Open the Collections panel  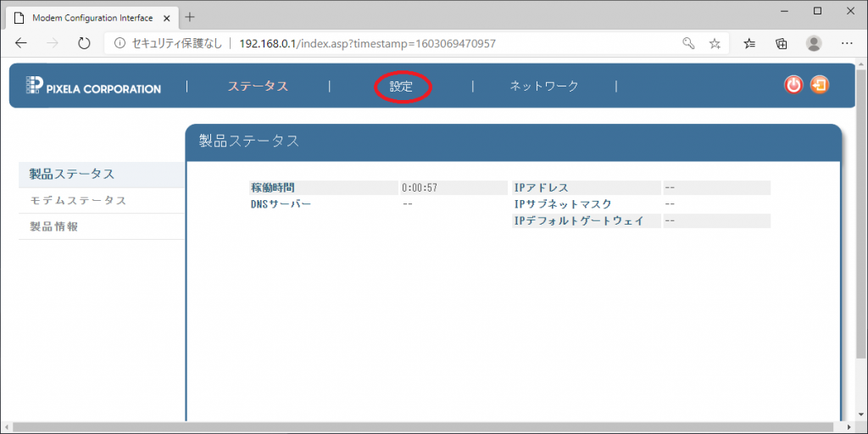point(782,43)
